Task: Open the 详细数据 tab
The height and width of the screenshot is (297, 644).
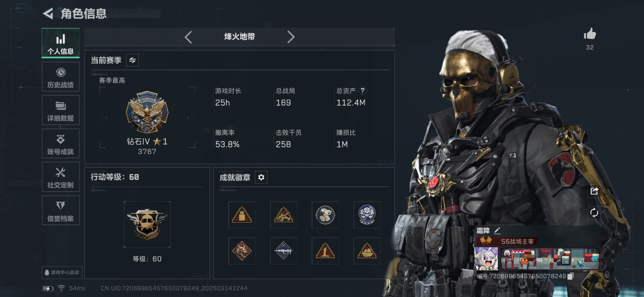Action: (61, 110)
